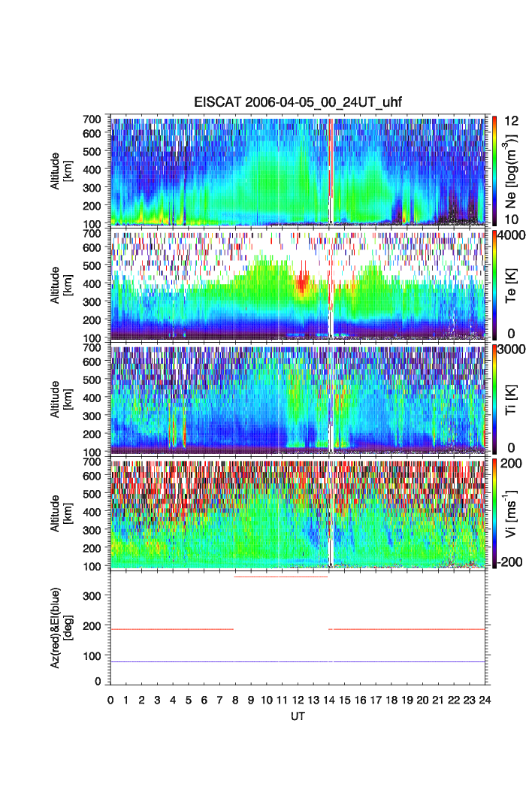The height and width of the screenshot is (799, 532).
Task: Click the 0 tick on UT axis
Action: click(110, 701)
